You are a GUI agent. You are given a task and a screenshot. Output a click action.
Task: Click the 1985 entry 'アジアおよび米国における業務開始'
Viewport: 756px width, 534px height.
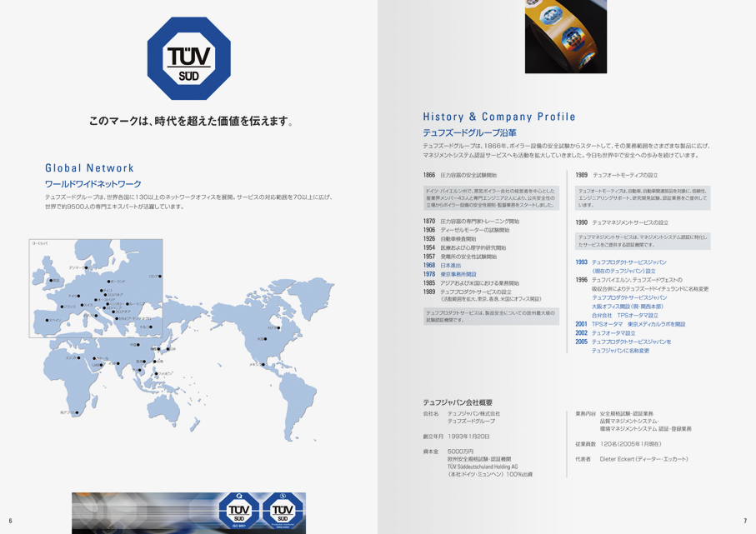point(480,283)
